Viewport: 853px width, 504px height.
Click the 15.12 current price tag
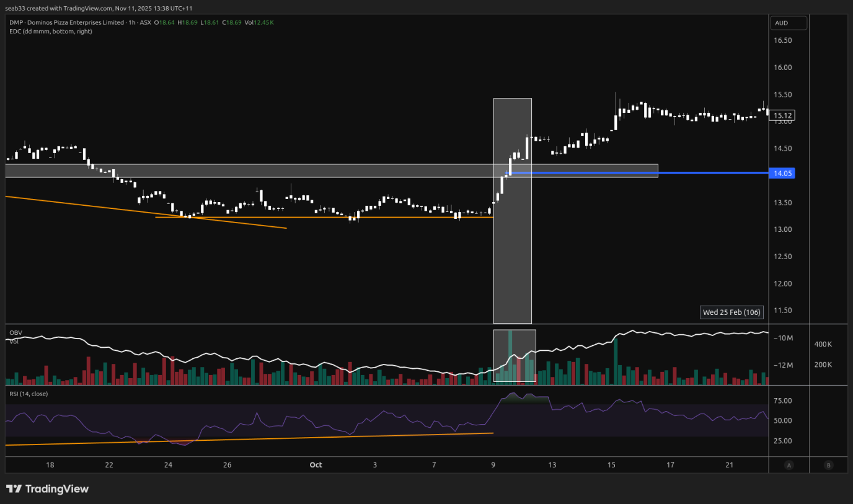784,115
